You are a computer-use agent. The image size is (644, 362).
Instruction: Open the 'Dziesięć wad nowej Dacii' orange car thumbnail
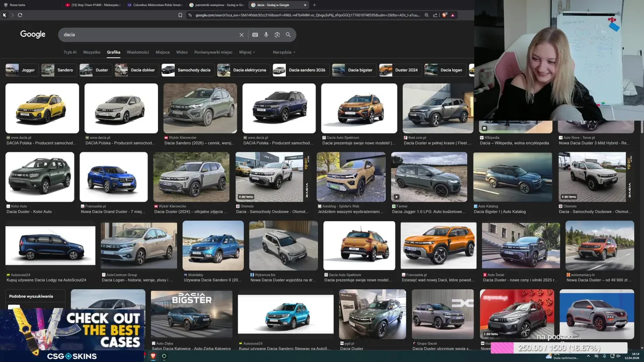click(x=439, y=246)
